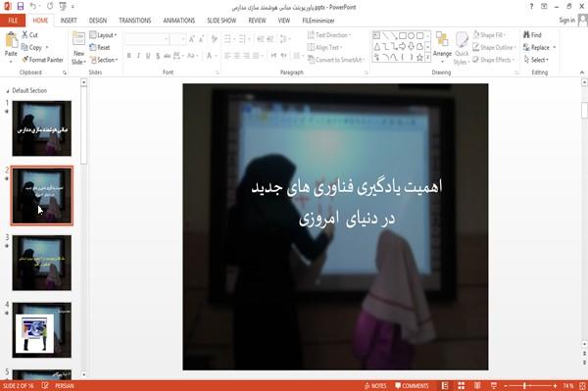Screen dimensions: 588x391
Task: Switch to REVIEW tab
Action: (257, 21)
